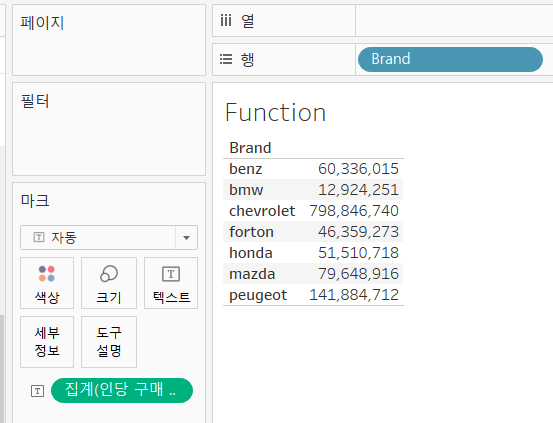553x423 pixels.
Task: Select the Function sheet title
Action: coord(275,113)
